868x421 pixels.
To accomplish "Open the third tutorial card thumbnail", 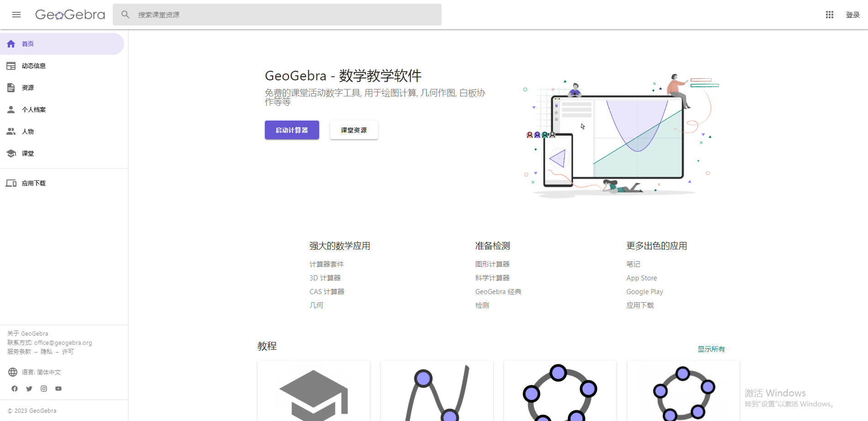I will coord(560,391).
